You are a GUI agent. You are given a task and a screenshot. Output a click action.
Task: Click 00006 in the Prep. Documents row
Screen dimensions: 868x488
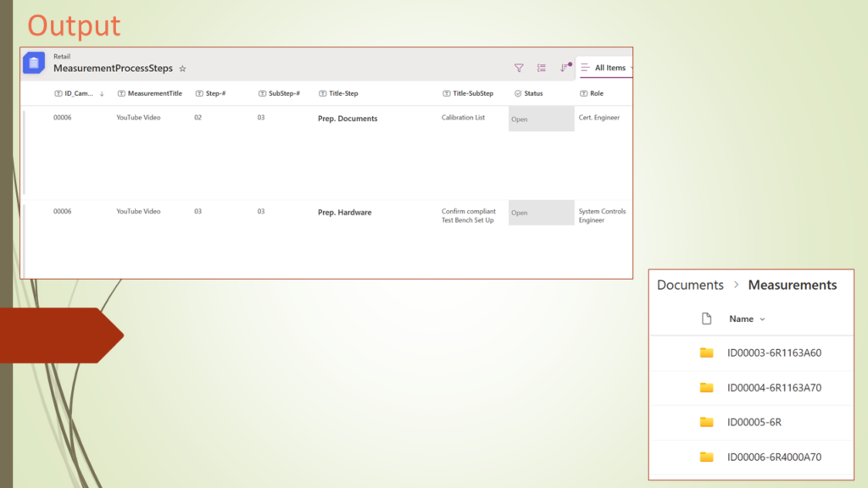click(x=63, y=117)
